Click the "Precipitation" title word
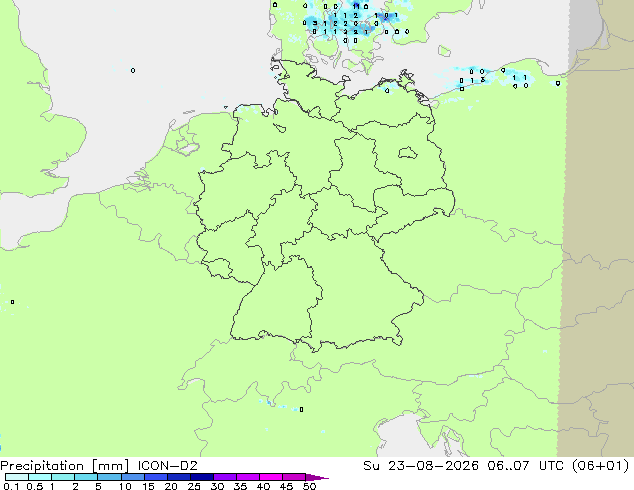 42,466
